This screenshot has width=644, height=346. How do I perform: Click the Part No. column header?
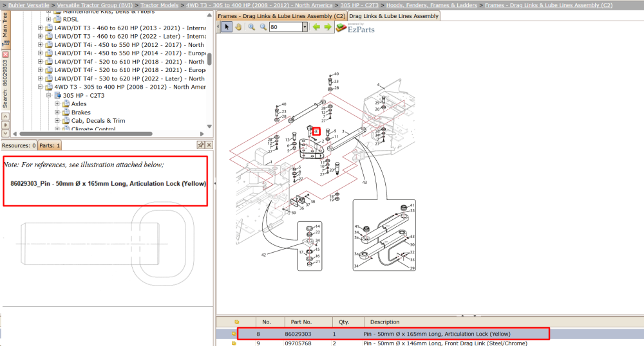pyautogui.click(x=301, y=322)
